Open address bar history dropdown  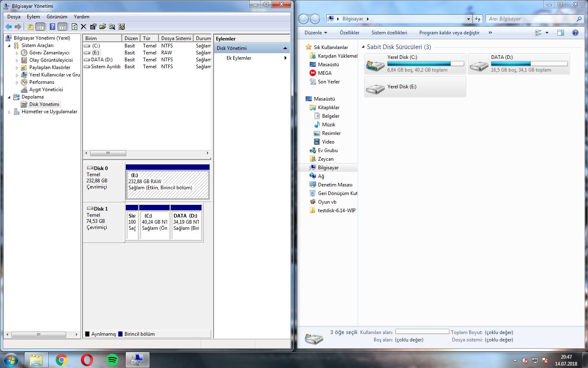click(468, 19)
